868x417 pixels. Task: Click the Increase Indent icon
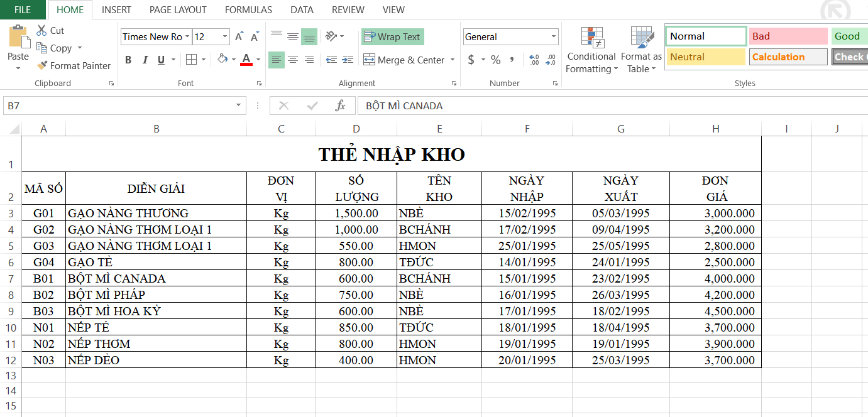(347, 60)
